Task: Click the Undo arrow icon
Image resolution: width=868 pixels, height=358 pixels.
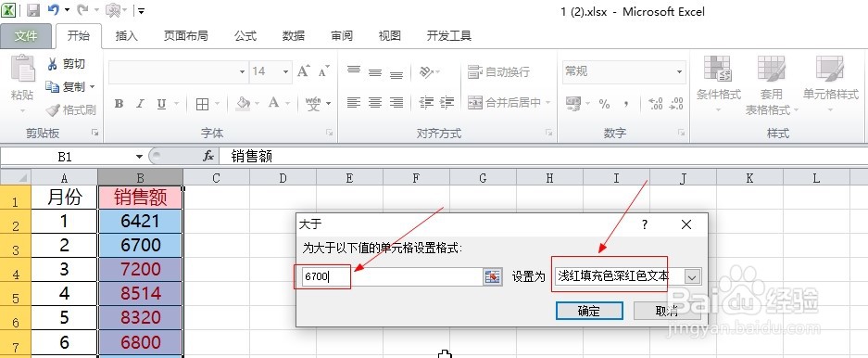Action: [53, 10]
